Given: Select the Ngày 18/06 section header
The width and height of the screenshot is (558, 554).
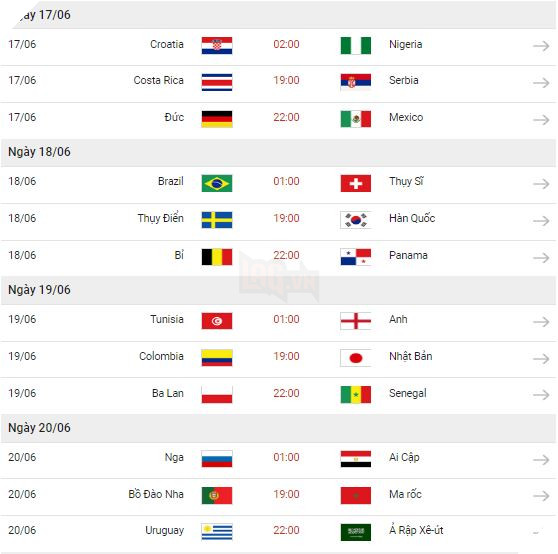Looking at the screenshot, I should click(x=278, y=152).
